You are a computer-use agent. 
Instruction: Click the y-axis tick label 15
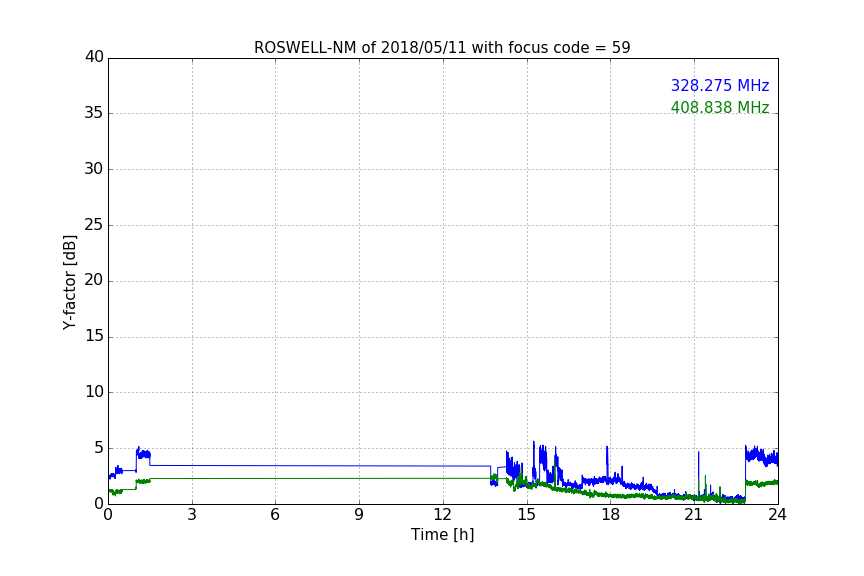(x=94, y=336)
